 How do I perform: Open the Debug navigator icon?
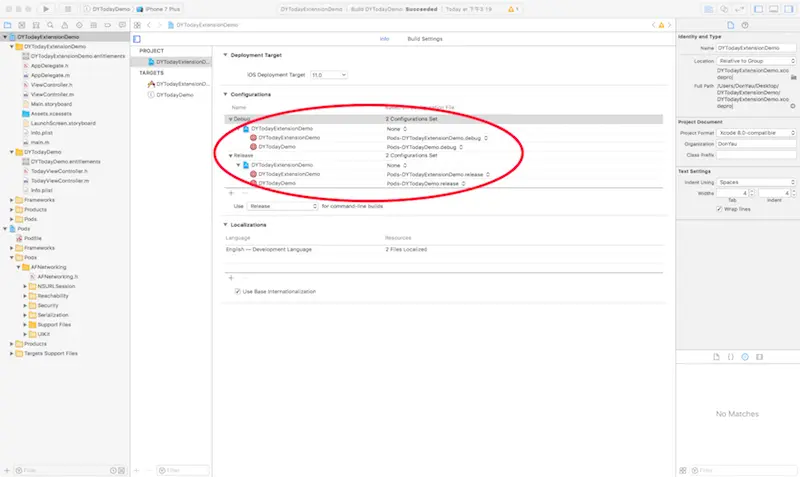pos(93,25)
